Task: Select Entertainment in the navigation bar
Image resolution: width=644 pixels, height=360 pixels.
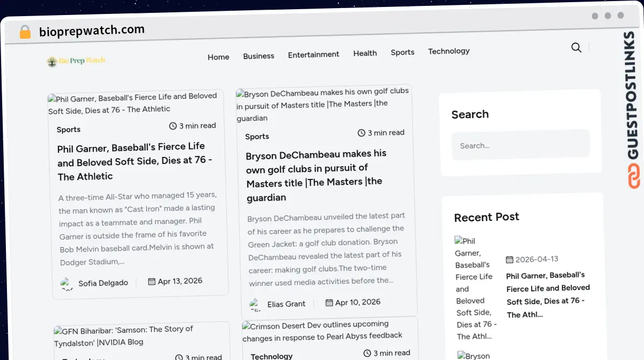Action: (313, 54)
